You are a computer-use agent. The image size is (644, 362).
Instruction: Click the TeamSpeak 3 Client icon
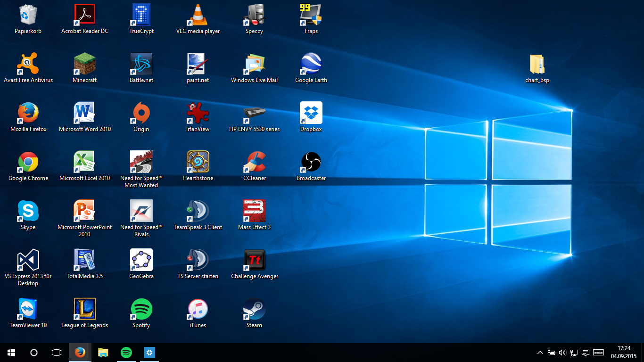coord(198,212)
